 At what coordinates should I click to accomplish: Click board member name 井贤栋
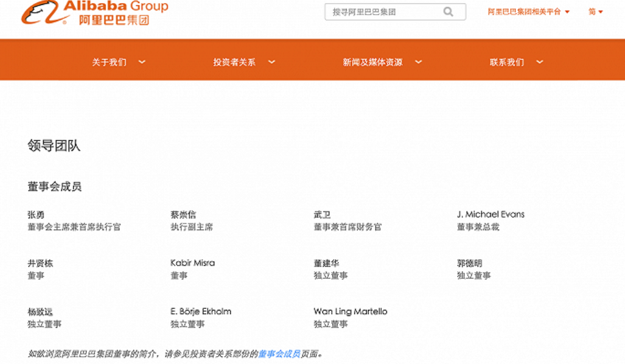(x=40, y=263)
